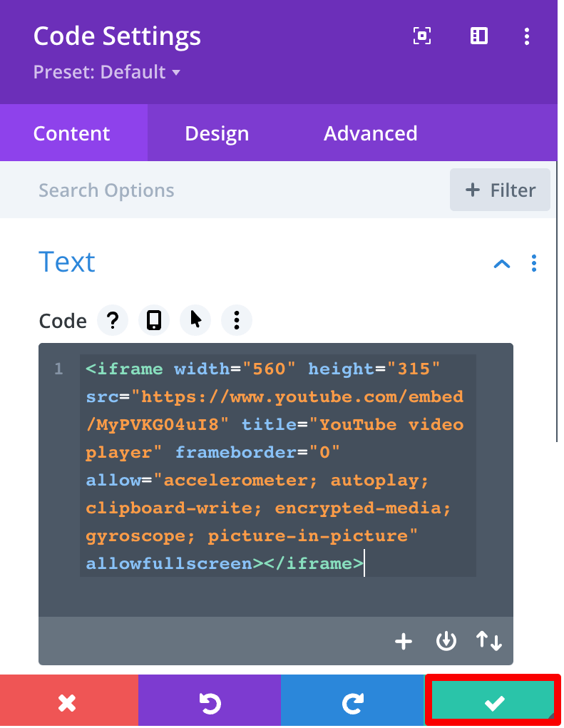Image resolution: width=564 pixels, height=728 pixels.
Task: Click the hover cursor arrow icon
Action: [195, 321]
